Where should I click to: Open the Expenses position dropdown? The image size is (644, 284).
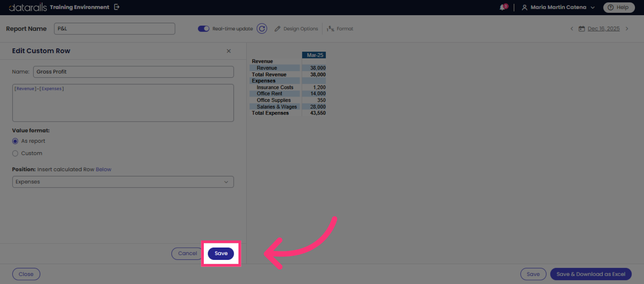tap(123, 182)
